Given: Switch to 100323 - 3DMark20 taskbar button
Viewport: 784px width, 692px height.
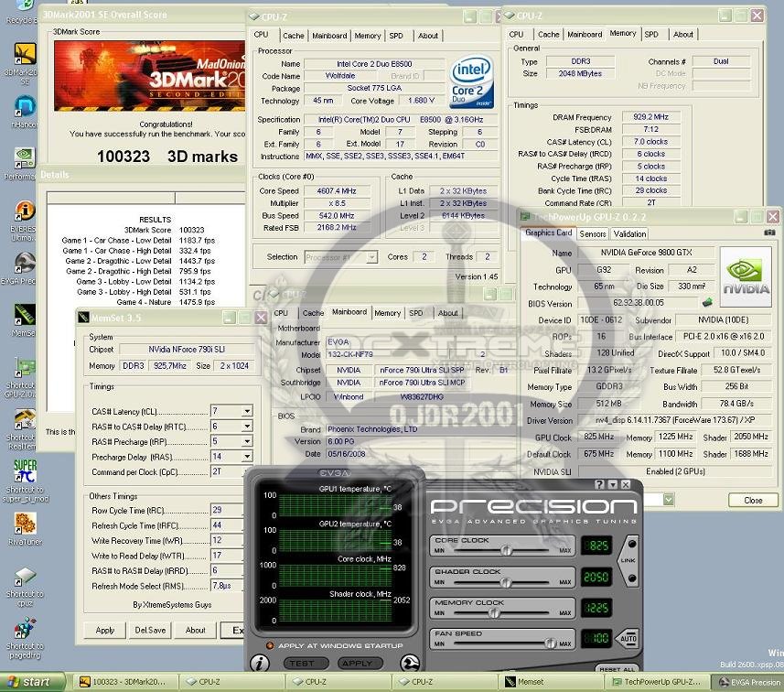Looking at the screenshot, I should point(125,682).
